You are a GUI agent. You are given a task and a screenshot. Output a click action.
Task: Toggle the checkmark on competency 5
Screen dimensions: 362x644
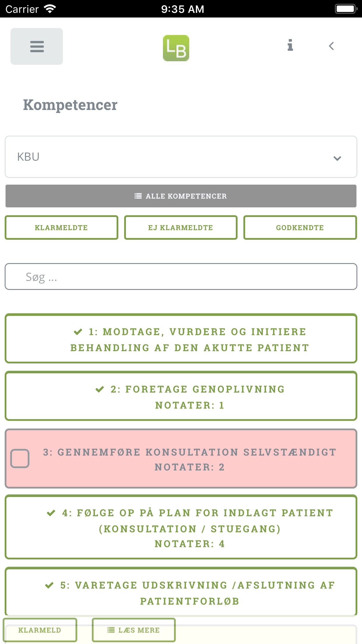tap(50, 585)
